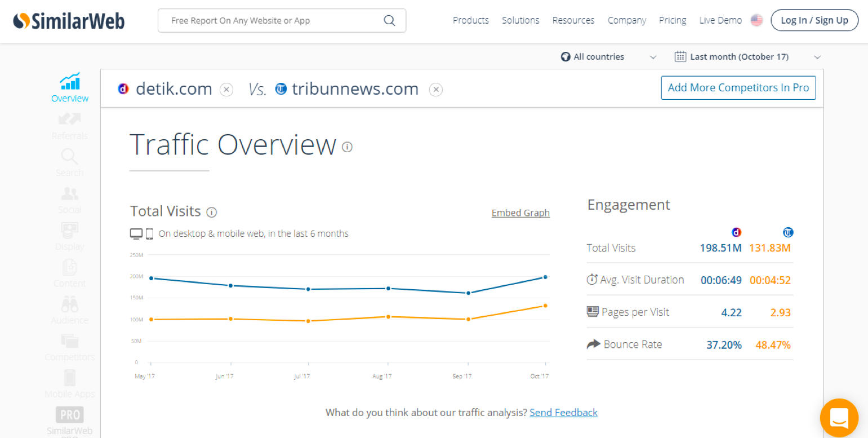
Task: Select Display in the sidebar
Action: (x=70, y=237)
